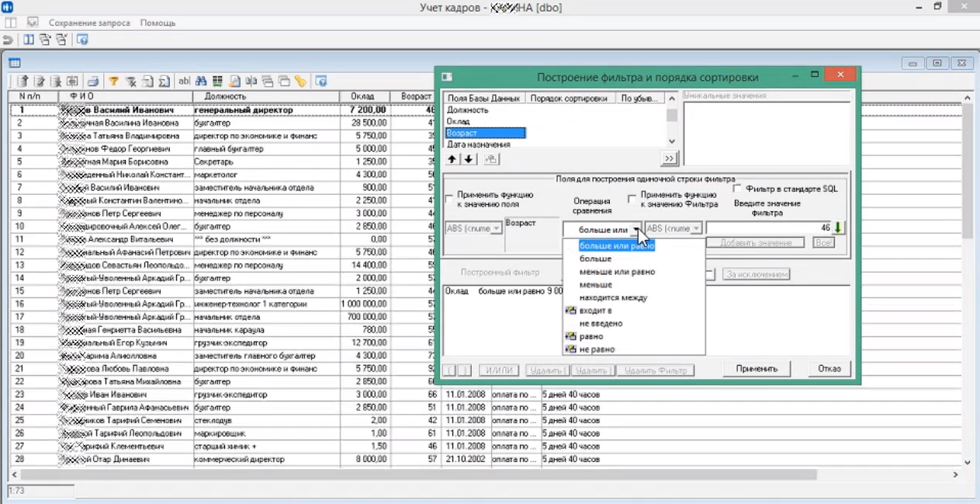The width and height of the screenshot is (980, 504).
Task: Click the printer icon in table toolbar
Action: [x=92, y=81]
